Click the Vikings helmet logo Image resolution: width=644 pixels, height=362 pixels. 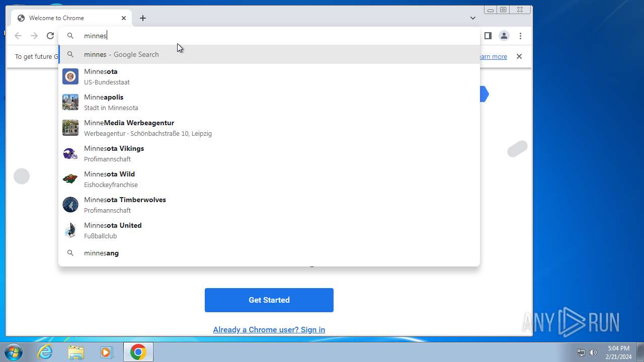point(70,153)
